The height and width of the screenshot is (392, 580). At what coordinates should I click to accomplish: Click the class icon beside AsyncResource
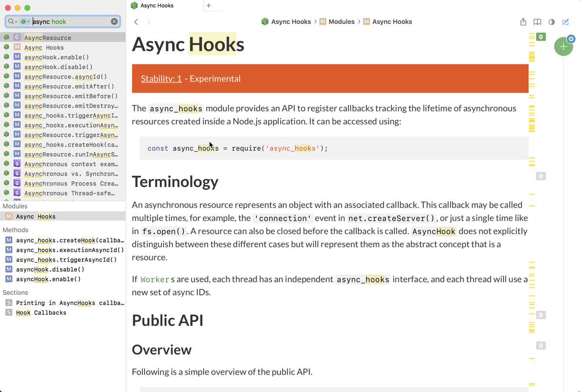click(17, 37)
